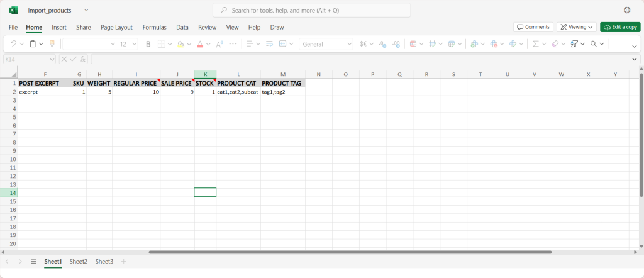644x278 pixels.
Task: Switch to the Draw tab
Action: (277, 27)
